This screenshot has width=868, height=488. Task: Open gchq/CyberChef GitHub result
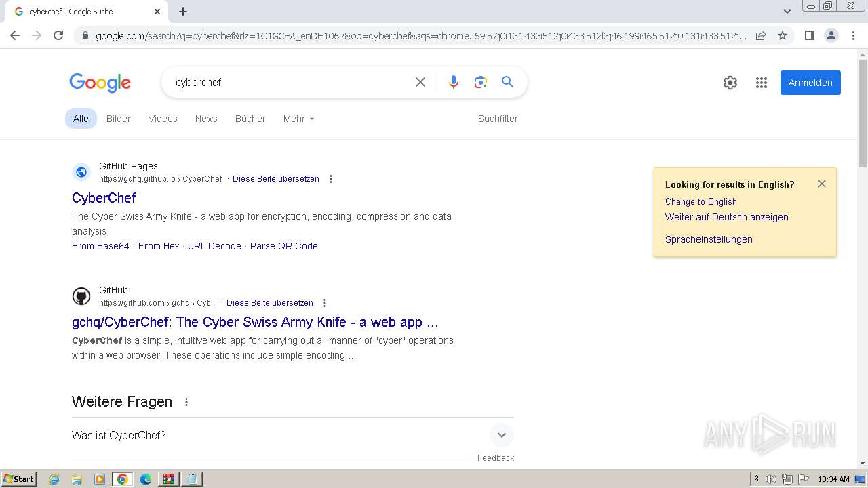(255, 322)
